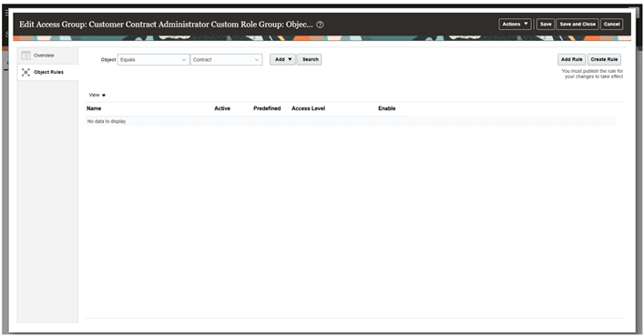
Task: Click the Object field label
Action: (108, 59)
